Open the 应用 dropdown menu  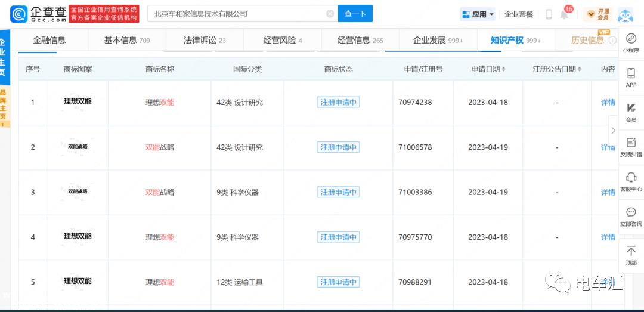[x=478, y=14]
